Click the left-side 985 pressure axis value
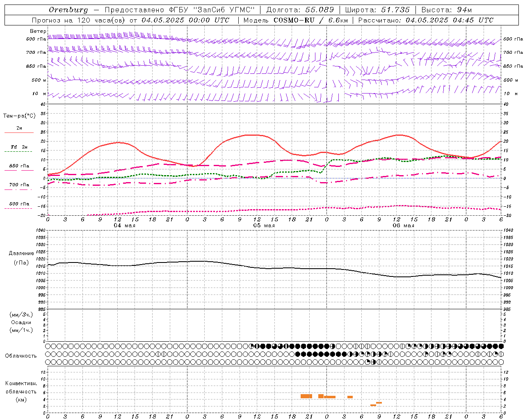Screen dimensions: 525x420 click(x=41, y=309)
